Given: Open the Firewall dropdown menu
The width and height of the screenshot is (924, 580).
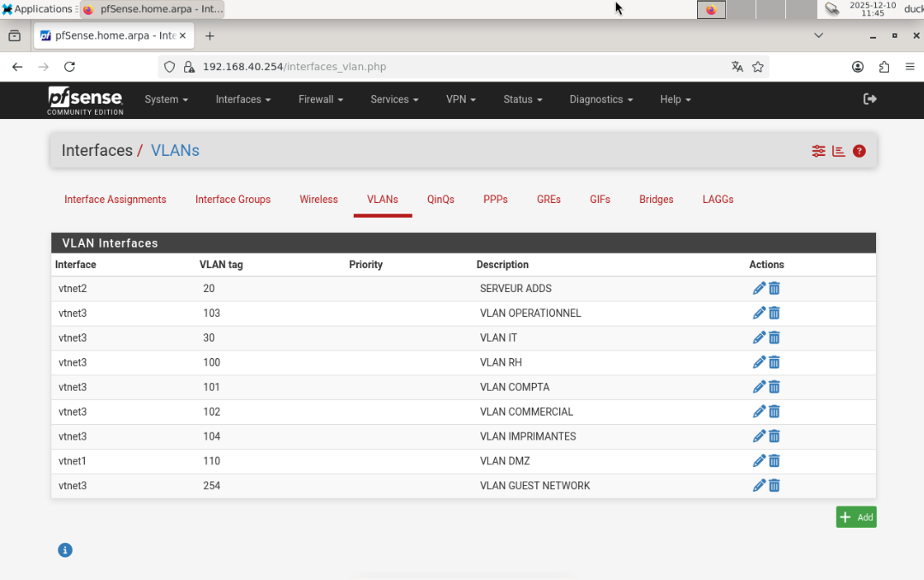Looking at the screenshot, I should pyautogui.click(x=319, y=99).
